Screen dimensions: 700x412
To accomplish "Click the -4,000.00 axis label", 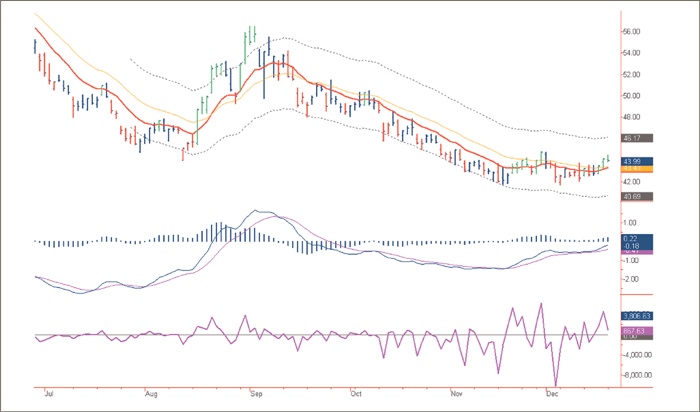I will [640, 354].
